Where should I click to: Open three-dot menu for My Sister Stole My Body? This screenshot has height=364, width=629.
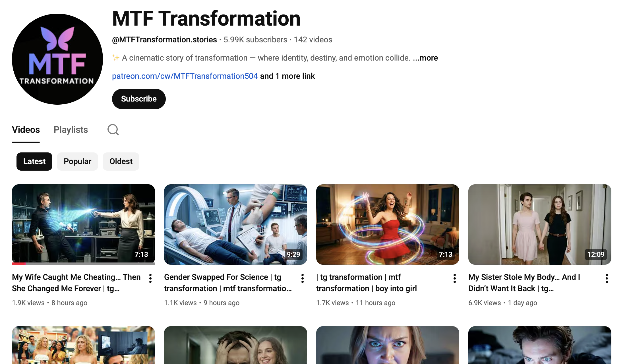[x=607, y=278]
